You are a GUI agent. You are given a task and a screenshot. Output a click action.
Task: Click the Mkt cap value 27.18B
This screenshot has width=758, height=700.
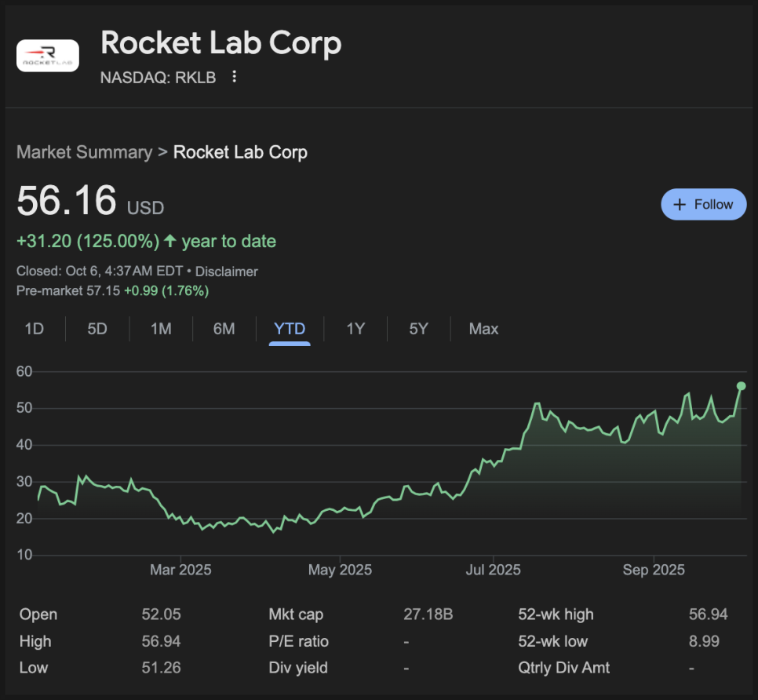point(428,614)
